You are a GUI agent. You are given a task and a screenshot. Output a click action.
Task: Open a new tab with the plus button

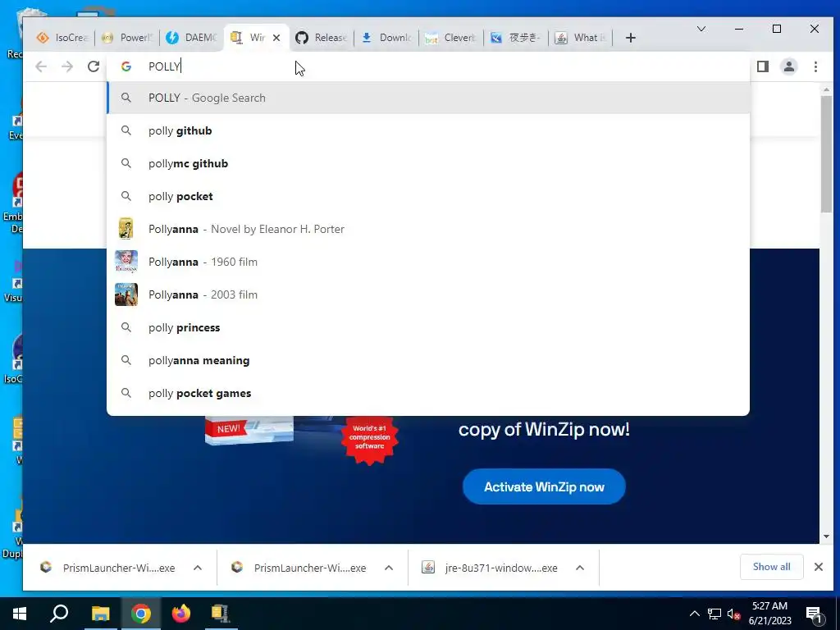[631, 38]
